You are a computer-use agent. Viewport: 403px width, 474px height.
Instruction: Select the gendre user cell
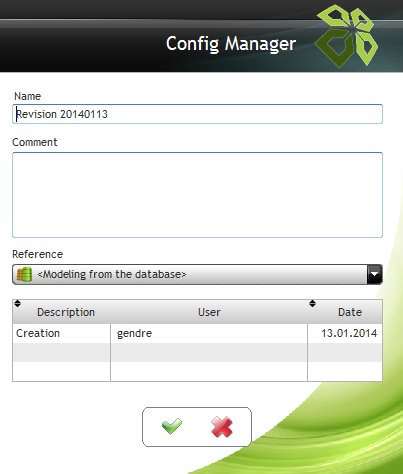pos(209,333)
